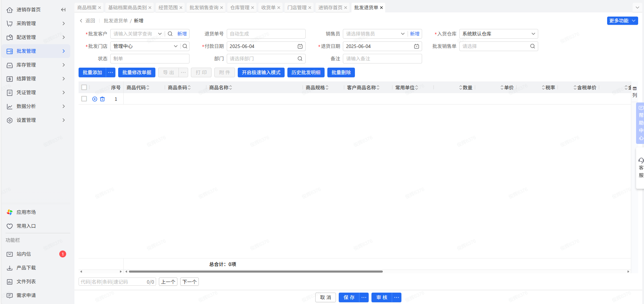The height and width of the screenshot is (304, 644).
Task: Expand the 结算管理 menu
Action: 36,79
